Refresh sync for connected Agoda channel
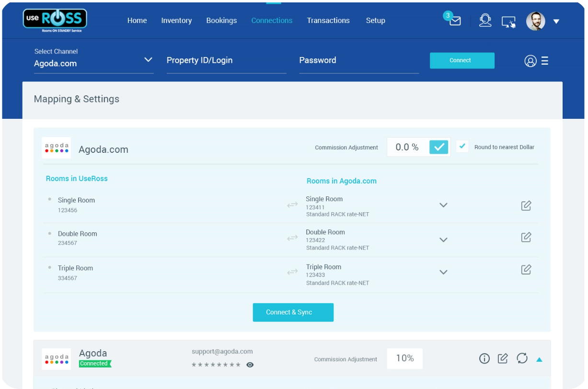This screenshot has width=588, height=389. coord(522,358)
